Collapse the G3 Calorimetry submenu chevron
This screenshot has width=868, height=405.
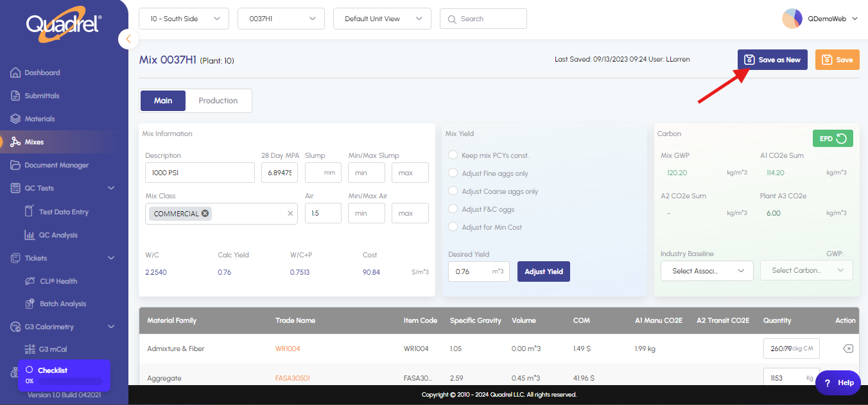(x=111, y=327)
